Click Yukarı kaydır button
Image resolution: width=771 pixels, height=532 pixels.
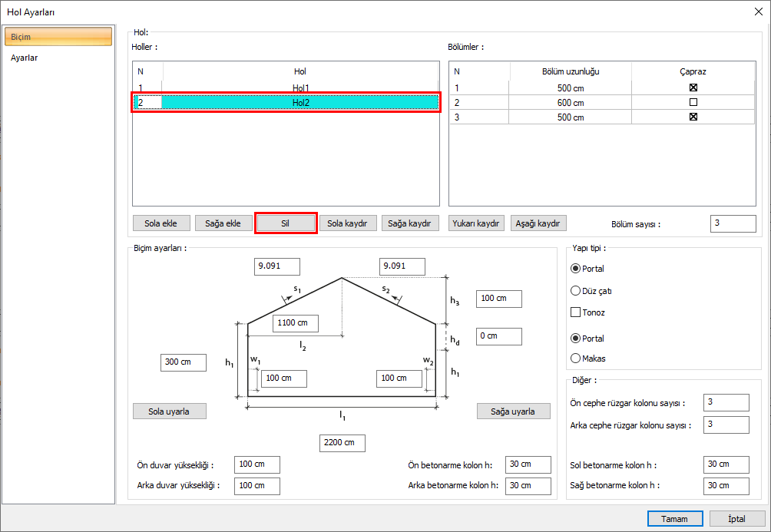pyautogui.click(x=477, y=223)
